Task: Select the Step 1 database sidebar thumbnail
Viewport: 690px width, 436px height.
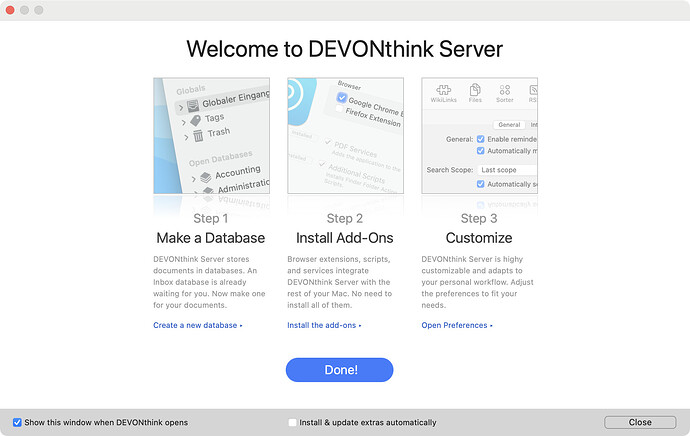Action: (212, 136)
